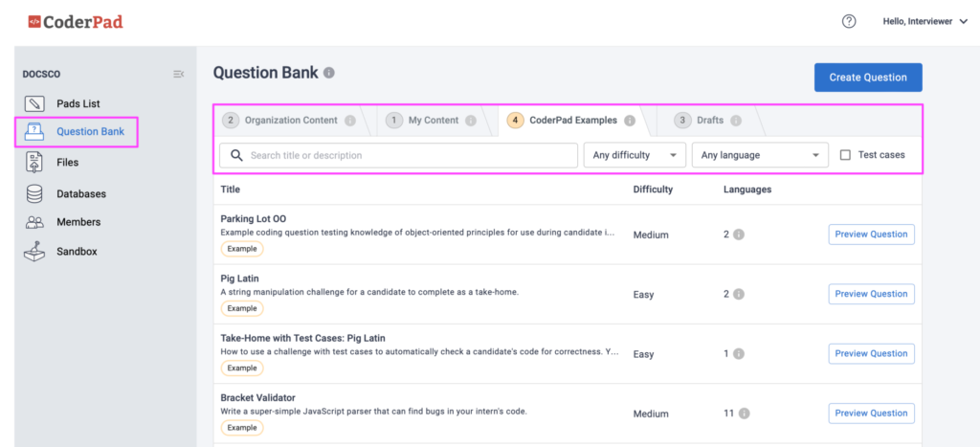The height and width of the screenshot is (447, 980).
Task: Open the help question mark icon
Action: (848, 21)
